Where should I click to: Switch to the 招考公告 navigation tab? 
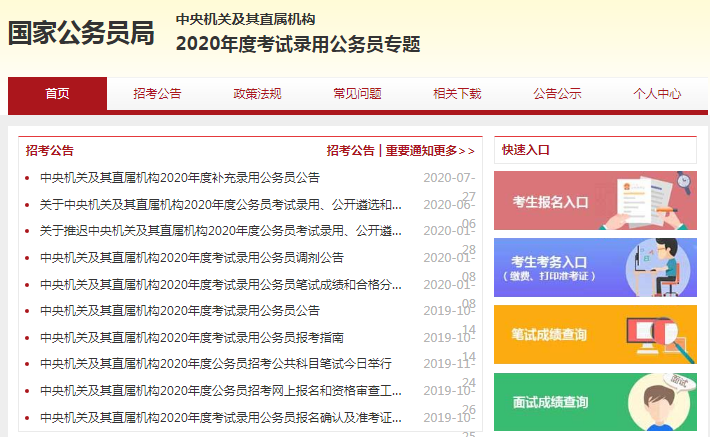(157, 94)
